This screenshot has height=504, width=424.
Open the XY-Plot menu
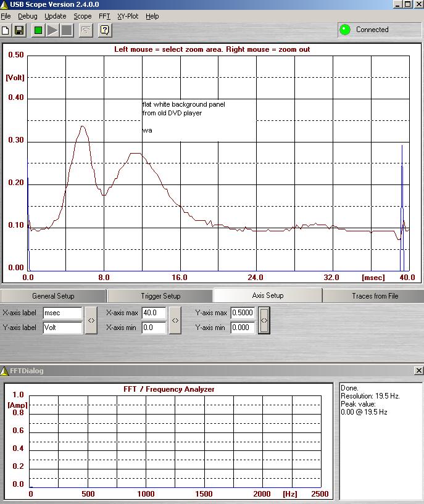(x=128, y=16)
